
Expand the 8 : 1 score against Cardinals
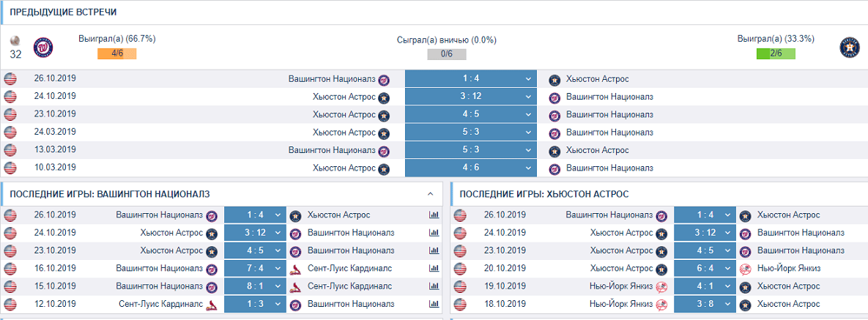[x=255, y=287]
